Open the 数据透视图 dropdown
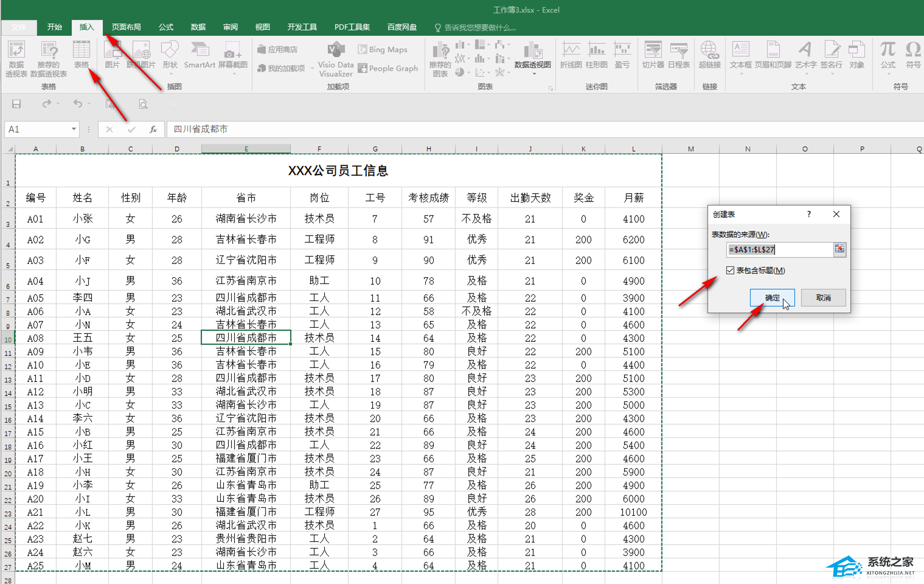 pos(533,74)
